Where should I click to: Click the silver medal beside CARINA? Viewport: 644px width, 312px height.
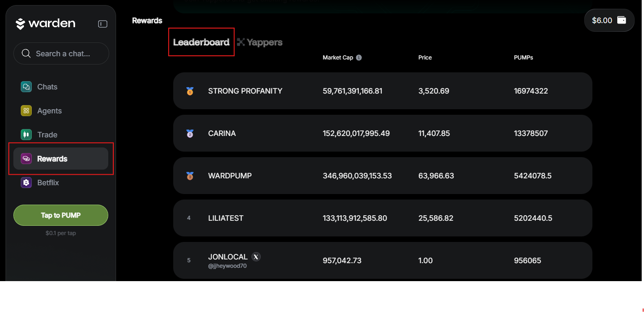(x=190, y=134)
